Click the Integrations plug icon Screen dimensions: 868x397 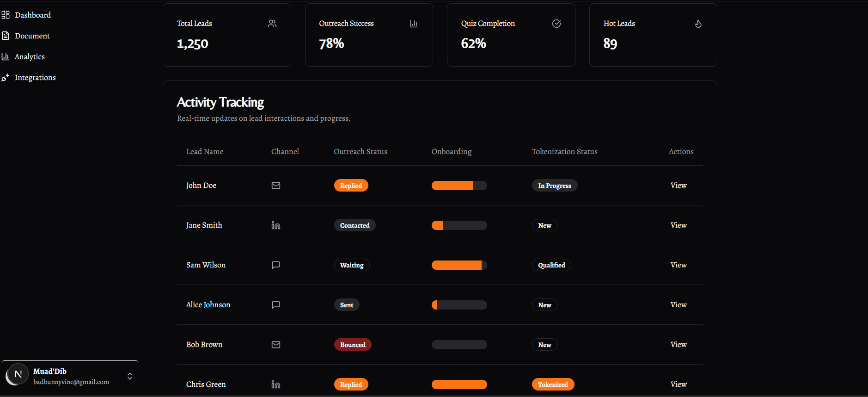coord(6,77)
